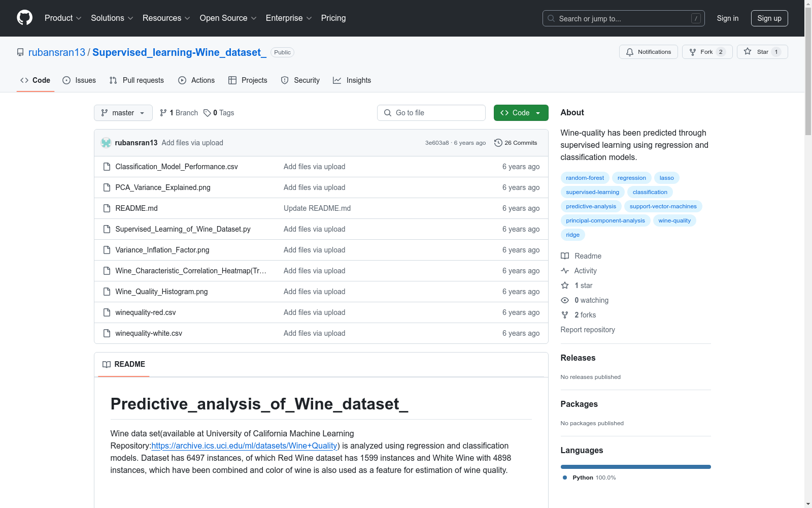This screenshot has height=508, width=812.
Task: Click the notifications bell icon
Action: (x=630, y=52)
